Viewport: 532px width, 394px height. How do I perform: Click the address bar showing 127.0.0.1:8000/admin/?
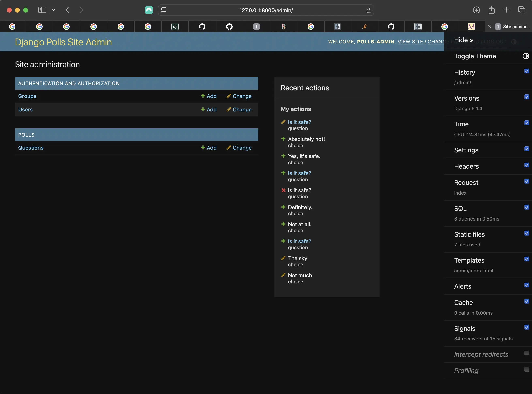point(266,10)
